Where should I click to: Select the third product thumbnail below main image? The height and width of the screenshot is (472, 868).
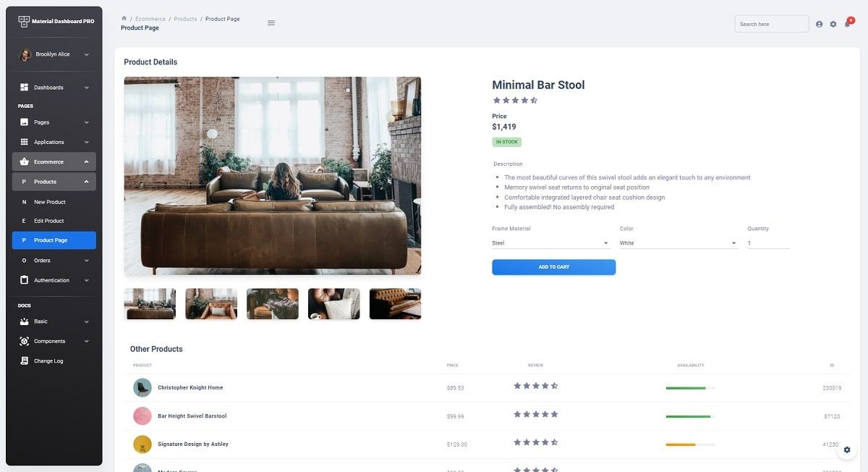[272, 303]
